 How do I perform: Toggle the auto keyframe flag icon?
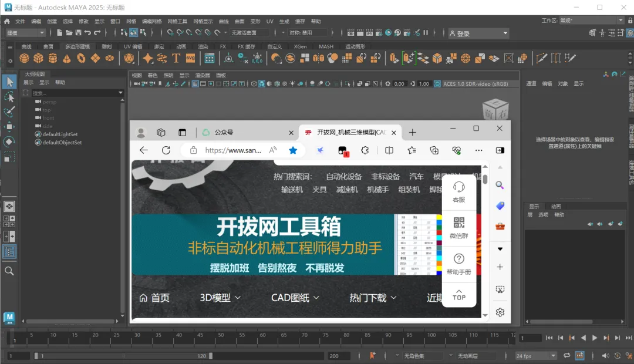coord(372,356)
